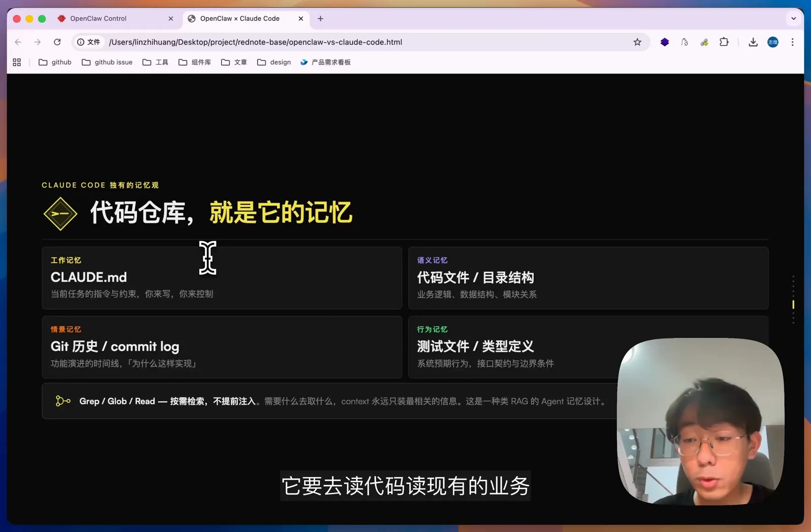Click the text 系统预期行为，接口契约与边界条件

486,363
